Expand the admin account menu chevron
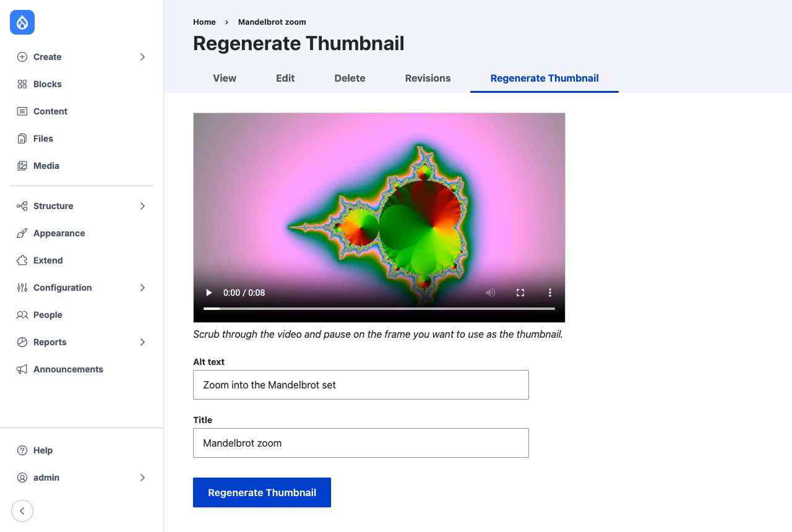792x532 pixels. coord(142,478)
